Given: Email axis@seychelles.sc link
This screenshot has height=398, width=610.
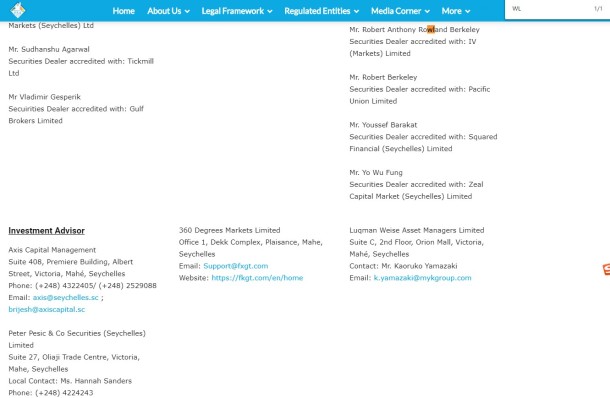Looking at the screenshot, I should click(x=65, y=298).
